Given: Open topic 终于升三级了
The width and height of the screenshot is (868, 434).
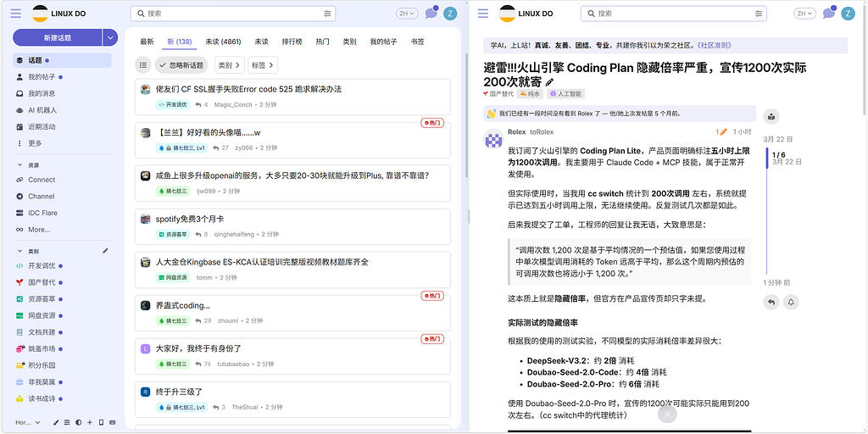Looking at the screenshot, I should tap(179, 392).
